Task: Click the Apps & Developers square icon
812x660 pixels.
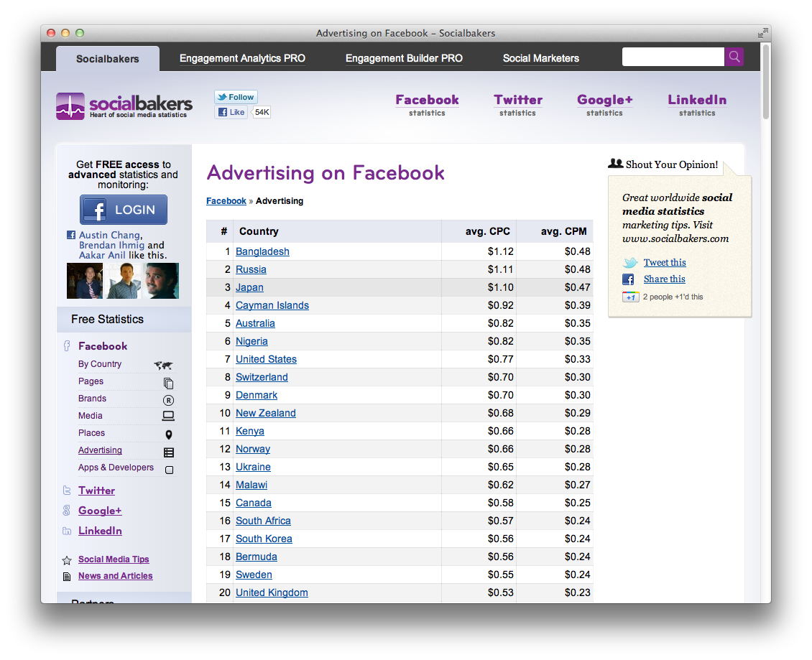Action: point(169,470)
